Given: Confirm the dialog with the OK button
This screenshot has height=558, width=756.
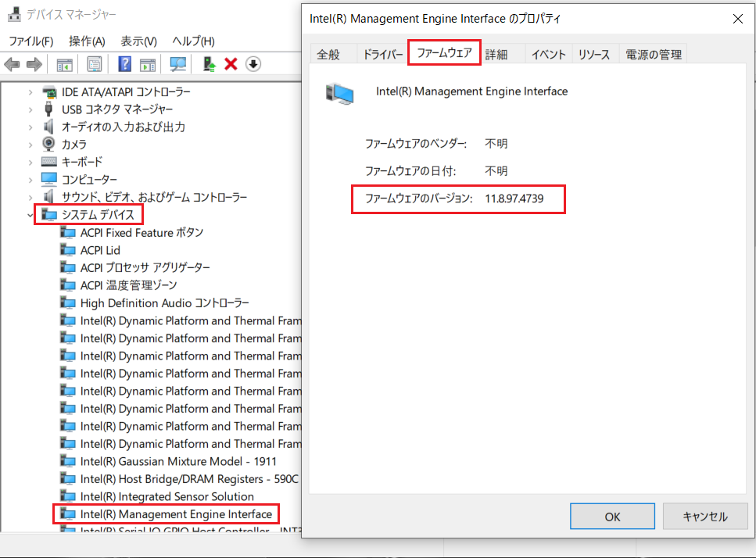Looking at the screenshot, I should coord(612,517).
